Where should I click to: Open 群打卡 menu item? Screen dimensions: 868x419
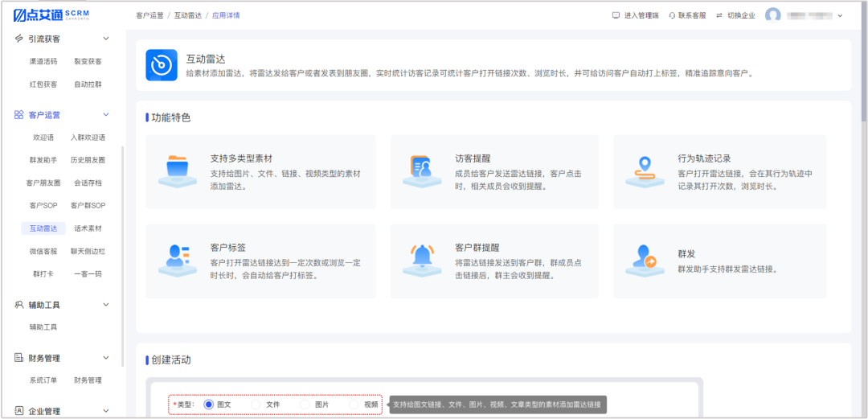click(43, 273)
